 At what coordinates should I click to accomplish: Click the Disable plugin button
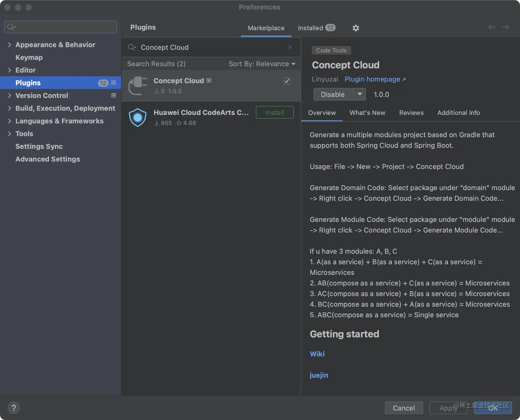click(x=333, y=94)
